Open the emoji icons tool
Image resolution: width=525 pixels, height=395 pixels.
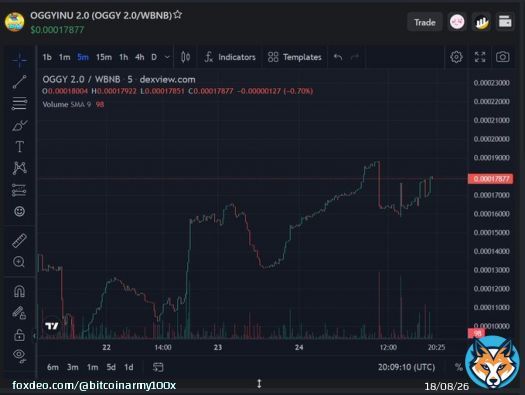click(19, 211)
